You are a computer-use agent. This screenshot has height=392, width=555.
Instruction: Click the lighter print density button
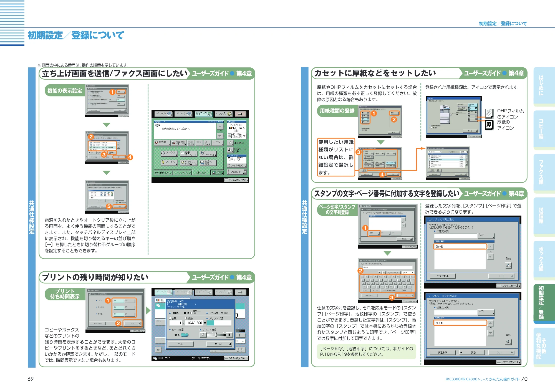(x=203, y=335)
